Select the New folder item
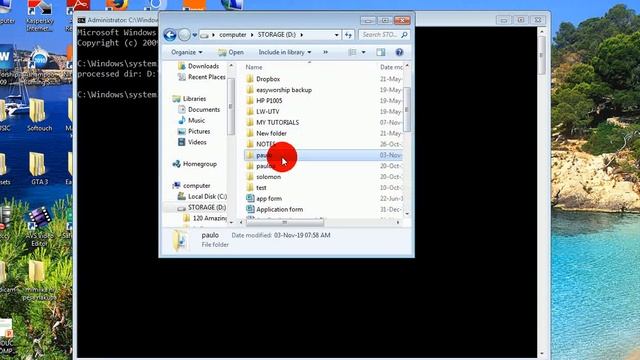 point(267,133)
